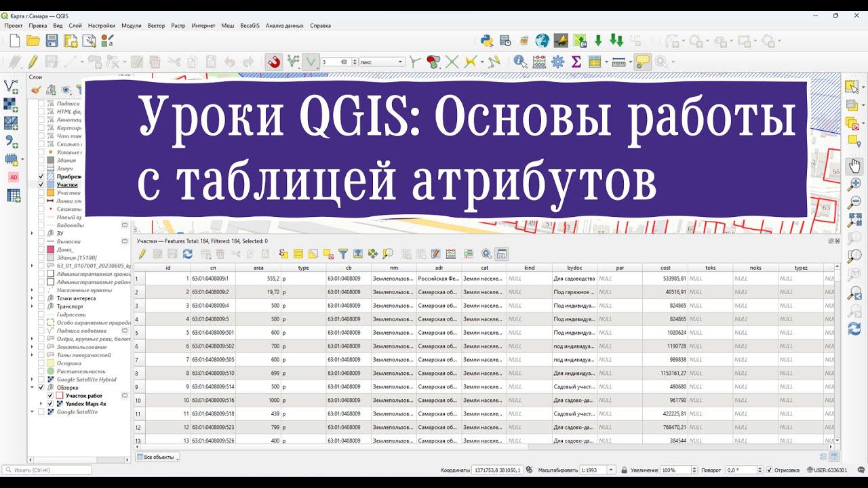Screen dimensions: 868x488
Task: Open the Справка menu
Action: coord(320,25)
